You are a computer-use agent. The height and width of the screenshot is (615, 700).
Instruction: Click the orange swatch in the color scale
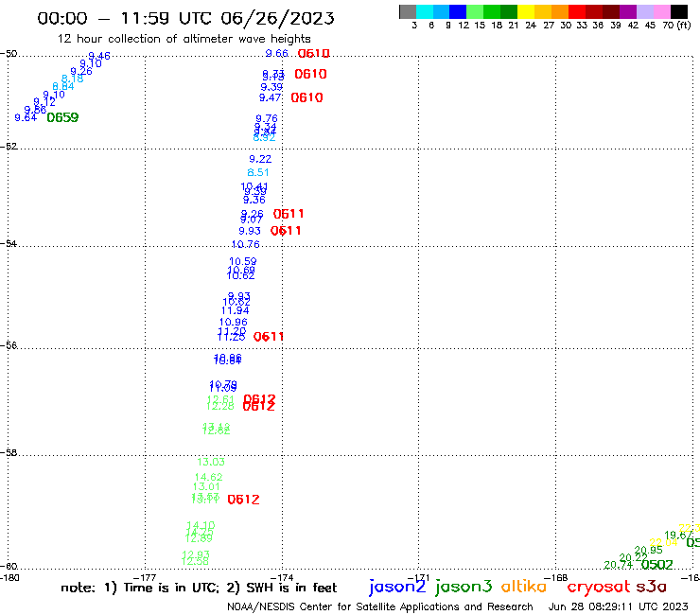(x=560, y=11)
